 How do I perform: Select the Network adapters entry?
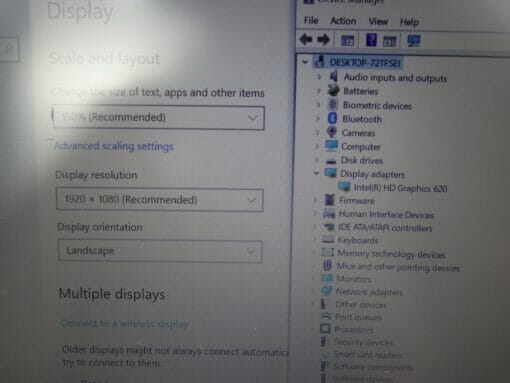[369, 292]
